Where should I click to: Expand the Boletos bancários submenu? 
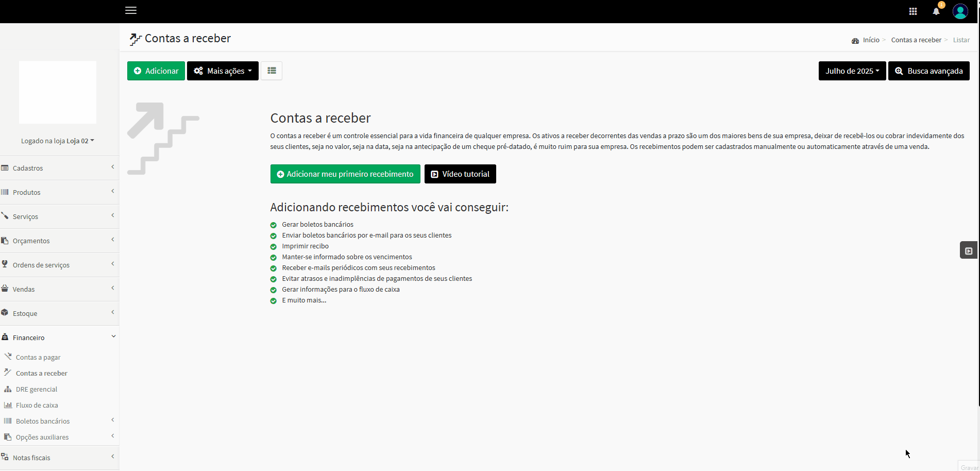click(x=59, y=421)
